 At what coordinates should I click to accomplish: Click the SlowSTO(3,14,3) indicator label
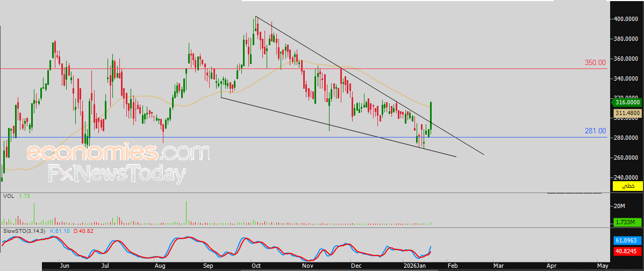[24, 231]
